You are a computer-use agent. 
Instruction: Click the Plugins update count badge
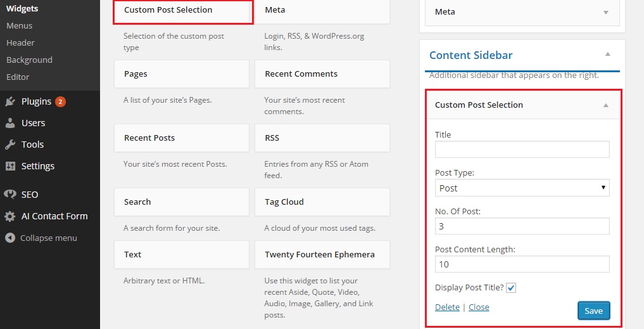(x=60, y=101)
